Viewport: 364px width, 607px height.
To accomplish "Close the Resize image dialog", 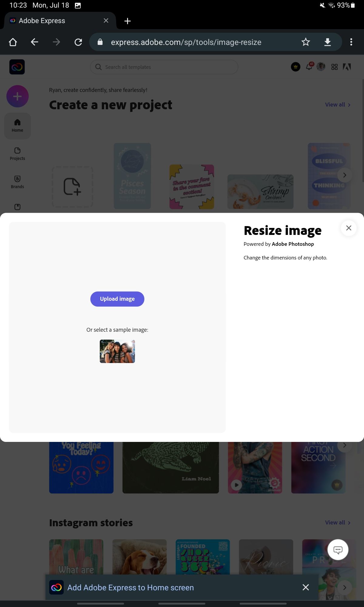I will coord(349,228).
